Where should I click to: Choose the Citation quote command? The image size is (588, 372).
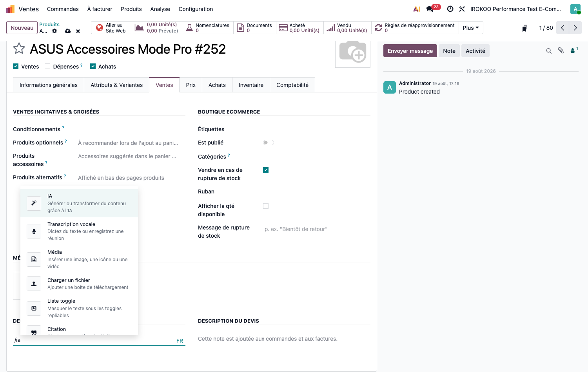79,330
